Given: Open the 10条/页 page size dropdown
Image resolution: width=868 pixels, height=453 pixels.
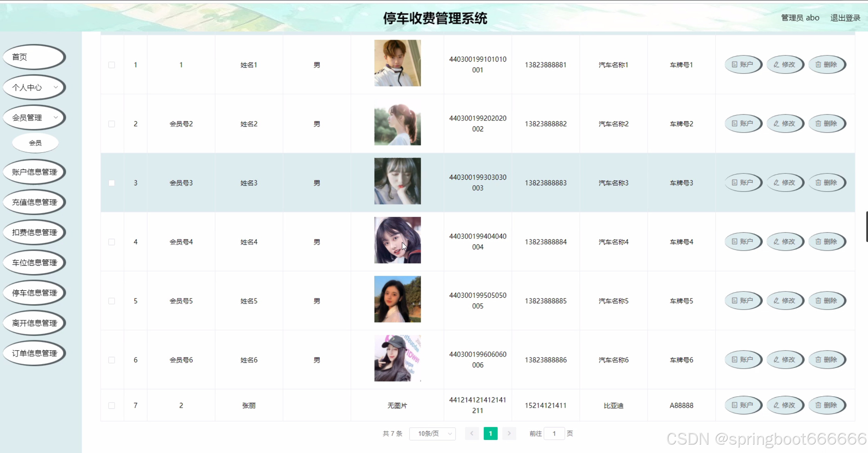Looking at the screenshot, I should [x=432, y=434].
